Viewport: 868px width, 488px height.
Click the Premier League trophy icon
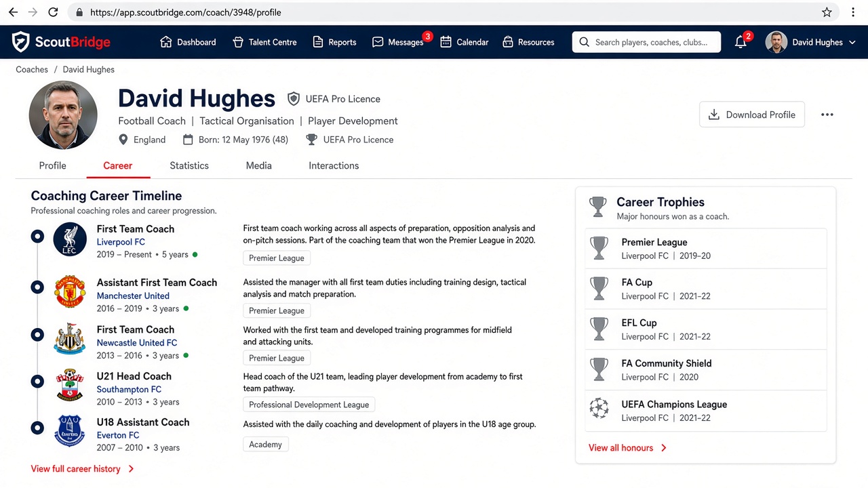(x=599, y=248)
